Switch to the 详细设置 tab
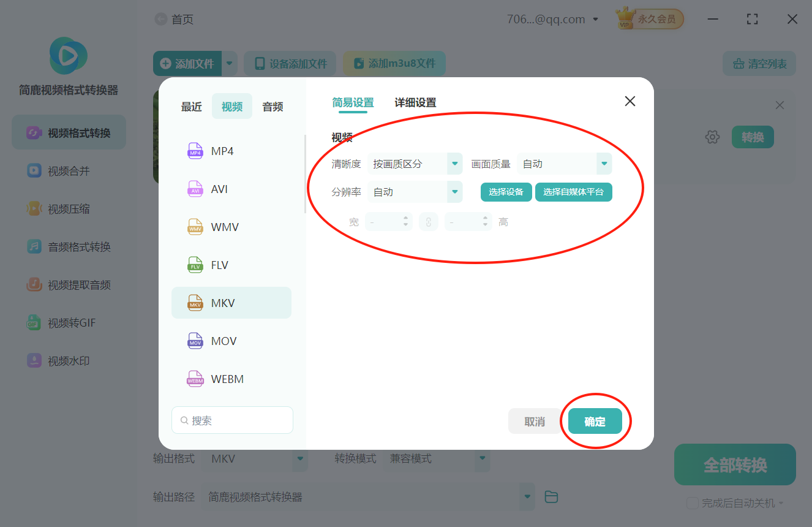The height and width of the screenshot is (527, 812). tap(416, 102)
